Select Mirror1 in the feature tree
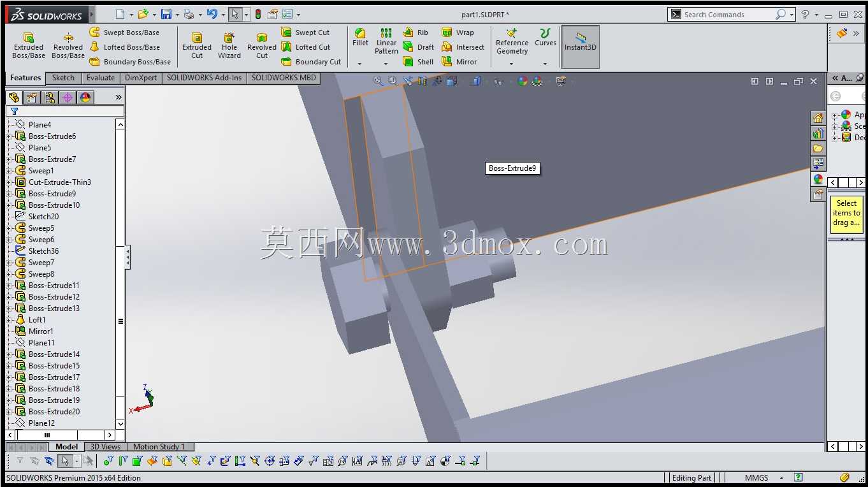Viewport: 868px width, 487px height. tap(41, 331)
